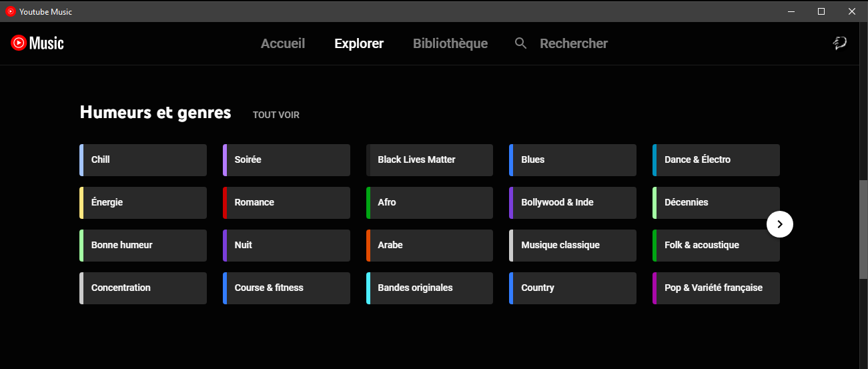Open the Énergie mood
Viewport: 868px width, 369px height.
[143, 203]
